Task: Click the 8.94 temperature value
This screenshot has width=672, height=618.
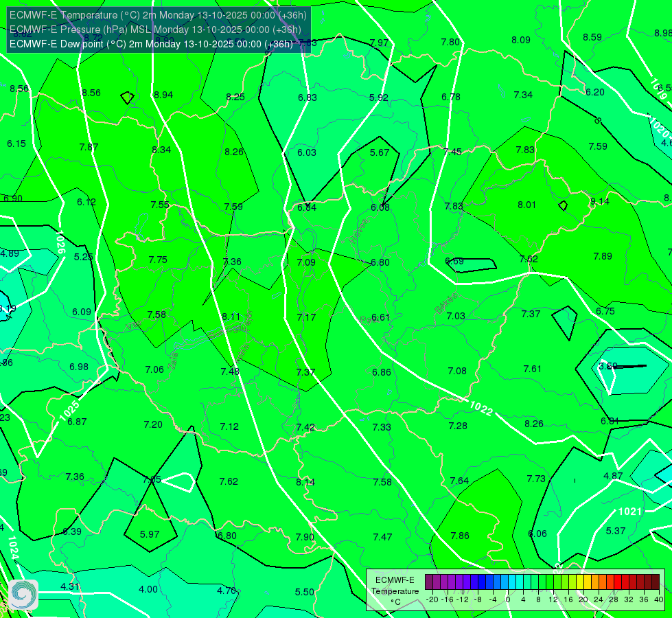Action: 163,95
